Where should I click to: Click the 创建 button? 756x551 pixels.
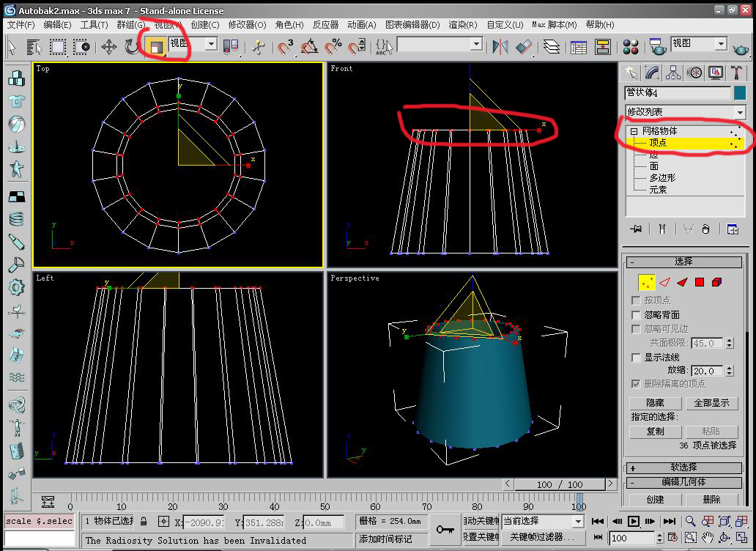(655, 500)
